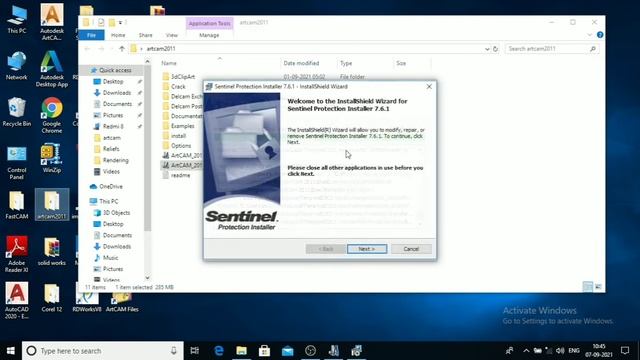
Task: Open Task View on the taskbar
Action: click(195, 351)
